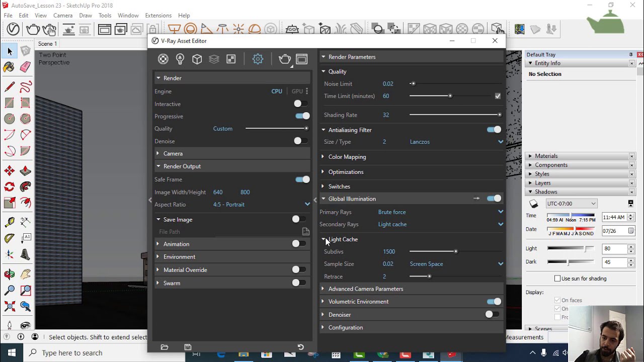
Task: Toggle the Progressive render switch
Action: (302, 116)
